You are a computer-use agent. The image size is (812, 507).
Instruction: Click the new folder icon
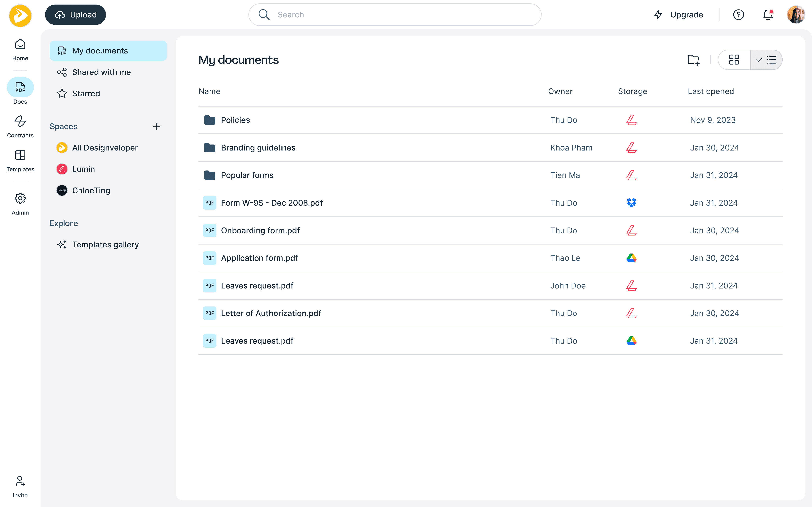point(693,60)
